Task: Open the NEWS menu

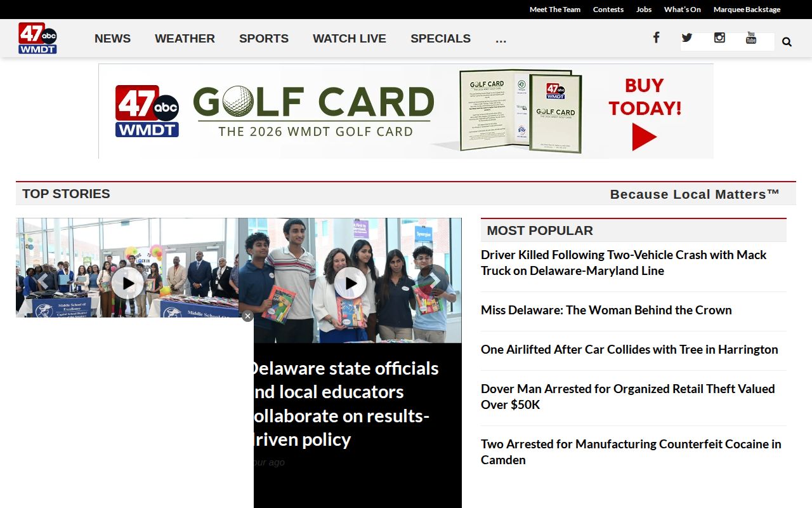Action: point(112,38)
